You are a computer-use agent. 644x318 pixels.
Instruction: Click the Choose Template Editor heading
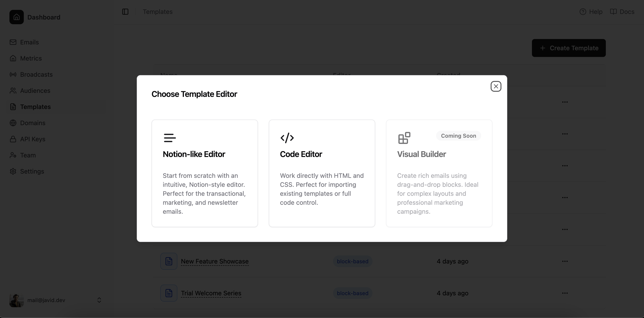pos(194,94)
